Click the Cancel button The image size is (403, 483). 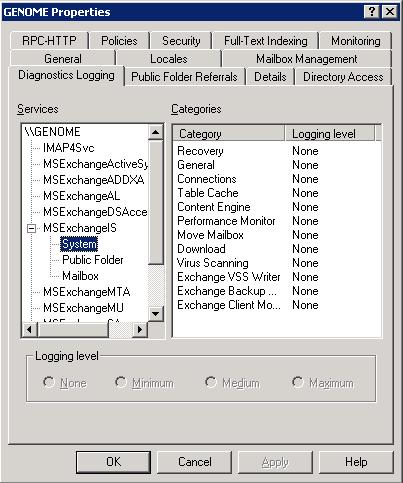click(x=195, y=462)
